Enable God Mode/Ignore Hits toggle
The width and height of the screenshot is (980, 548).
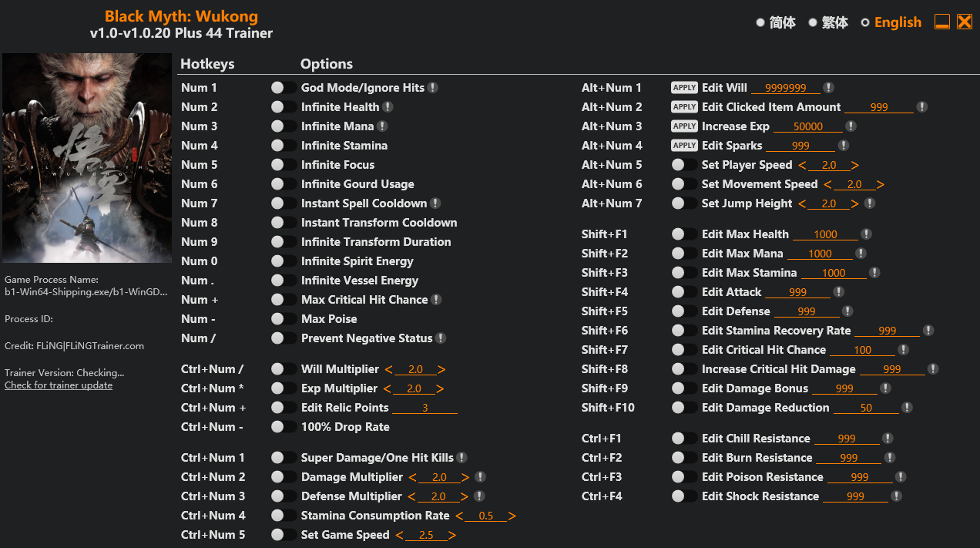[284, 88]
